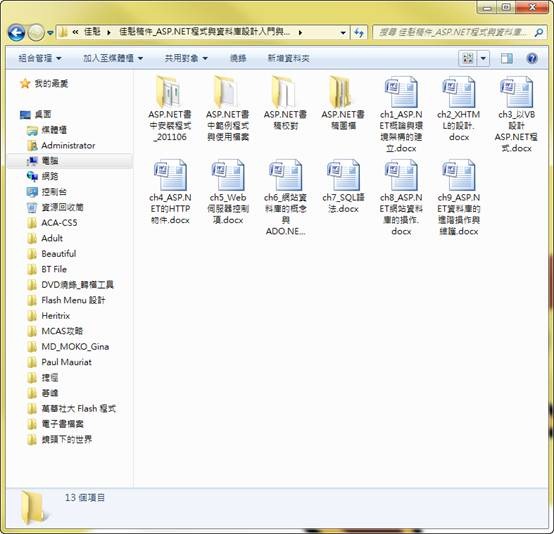
Task: Select Paul Mauriat folder in sidebar
Action: point(59,362)
